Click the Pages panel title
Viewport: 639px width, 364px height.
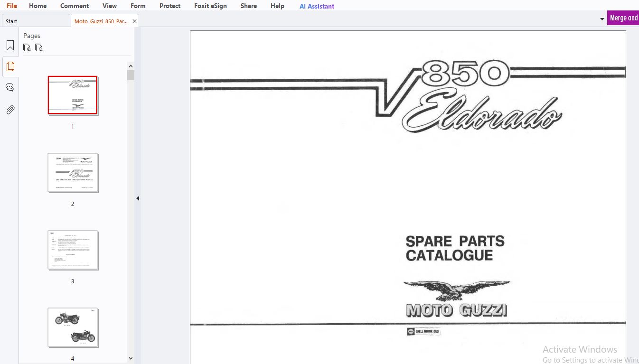32,36
